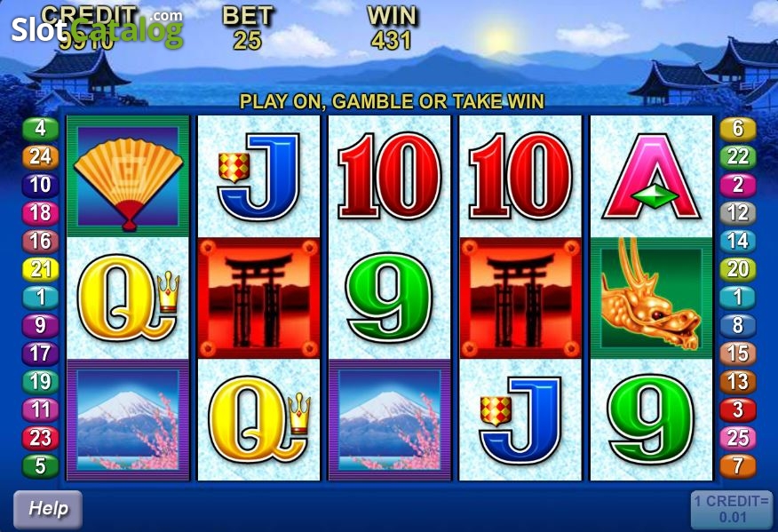Click the golden dragon symbol on reel five
The height and width of the screenshot is (532, 778).
(651, 298)
